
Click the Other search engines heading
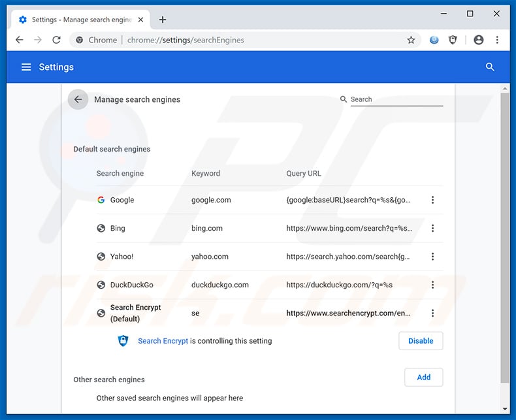click(109, 380)
